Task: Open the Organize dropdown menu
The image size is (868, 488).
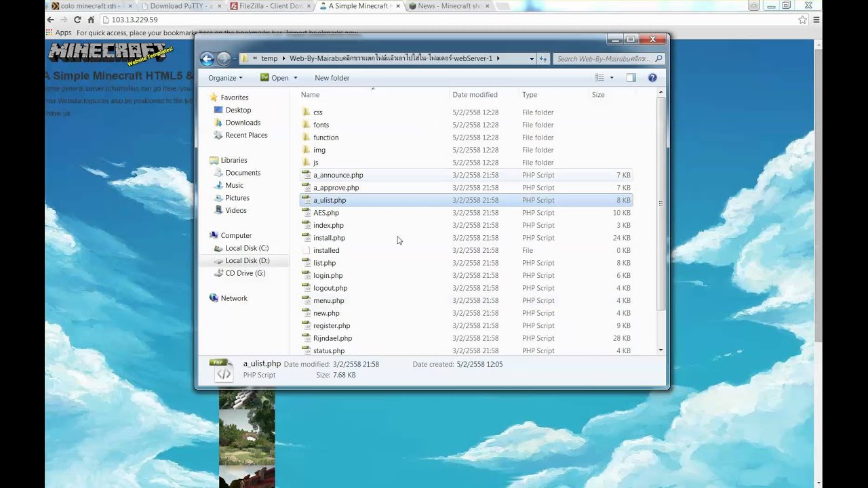Action: [x=225, y=78]
